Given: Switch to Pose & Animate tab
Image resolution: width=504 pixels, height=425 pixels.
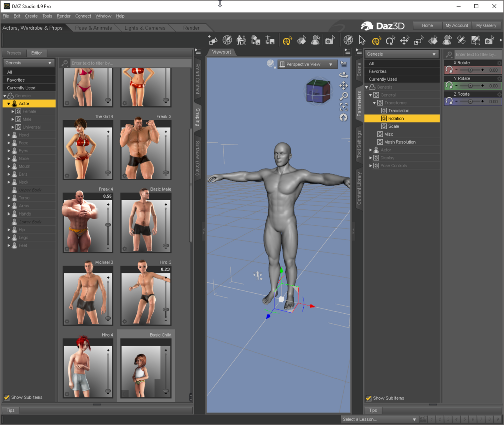Looking at the screenshot, I should 94,28.
